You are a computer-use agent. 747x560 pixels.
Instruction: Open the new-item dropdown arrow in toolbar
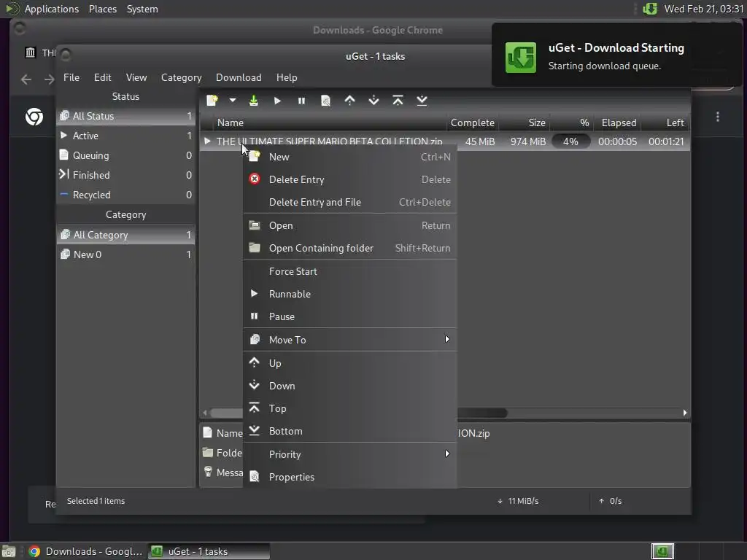coord(233,101)
